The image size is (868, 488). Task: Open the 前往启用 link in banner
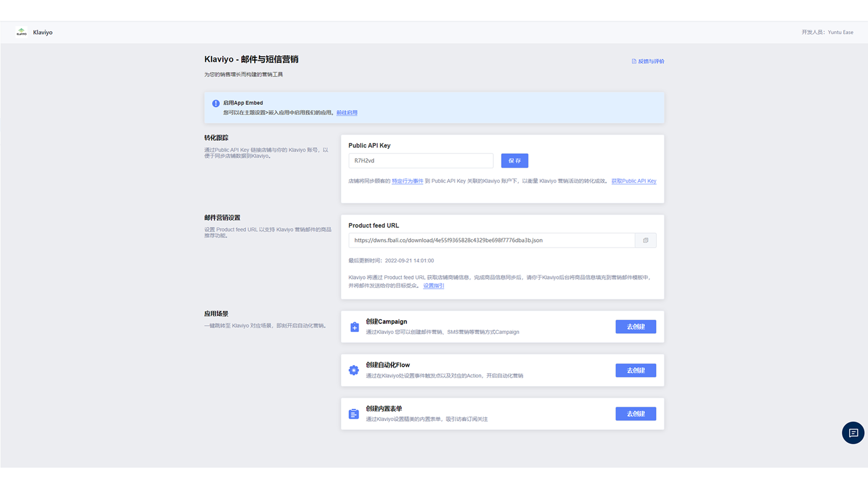(x=347, y=113)
